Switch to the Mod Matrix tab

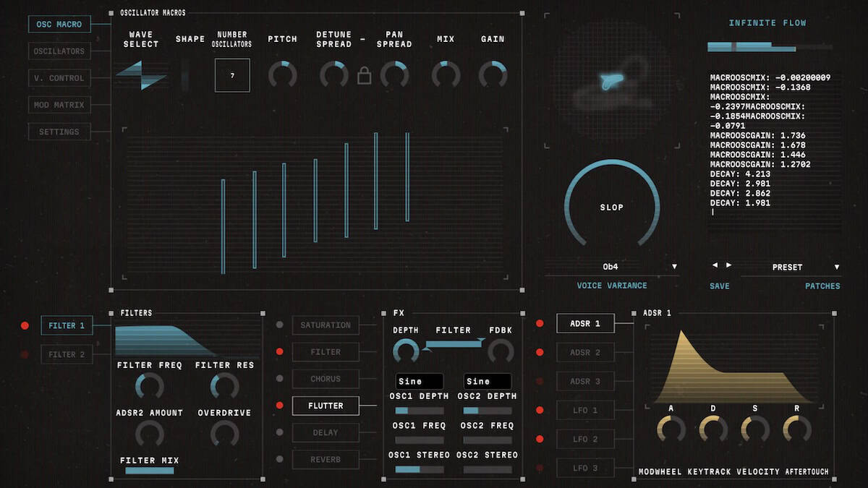click(59, 105)
